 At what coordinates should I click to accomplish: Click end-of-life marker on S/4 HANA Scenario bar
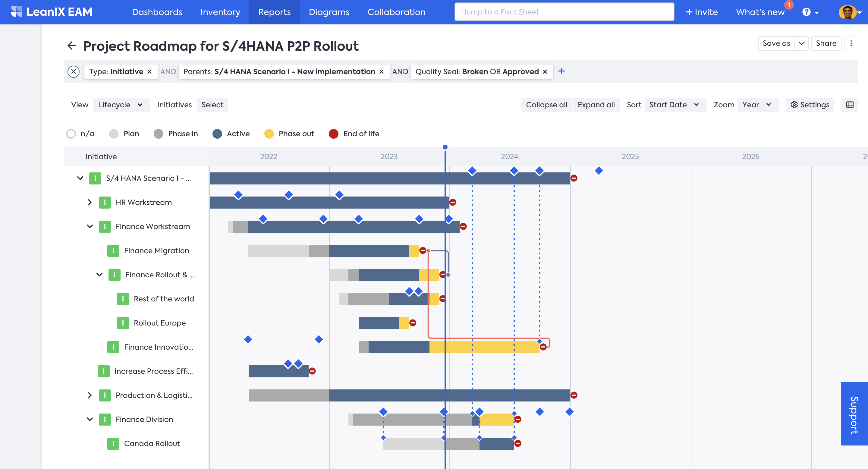tap(574, 178)
